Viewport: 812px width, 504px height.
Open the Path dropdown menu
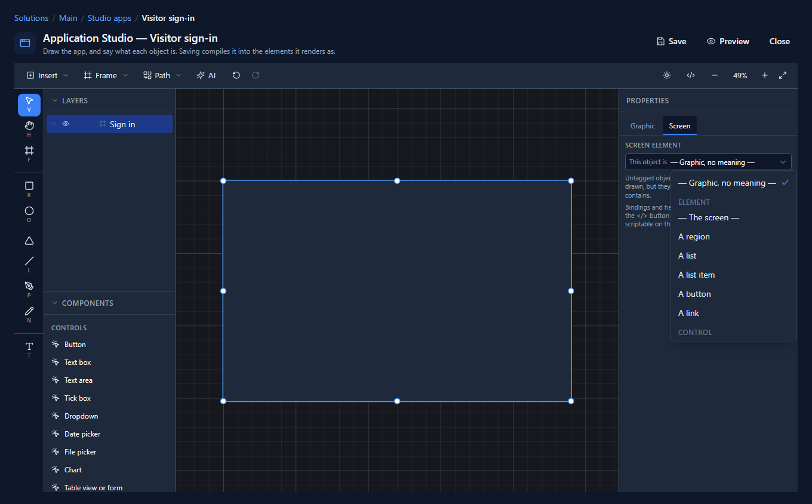coord(162,75)
